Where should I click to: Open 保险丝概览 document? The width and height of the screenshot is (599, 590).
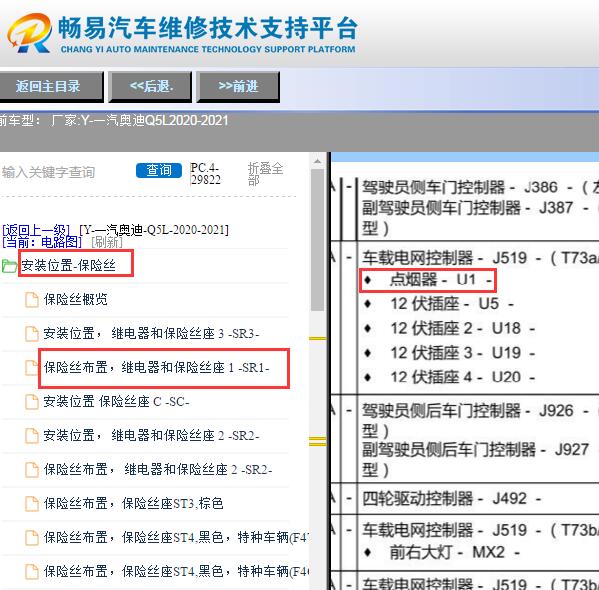[76, 299]
